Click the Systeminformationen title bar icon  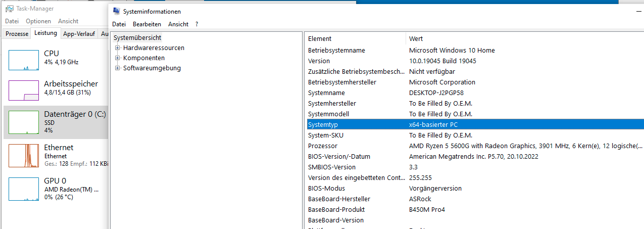(x=117, y=11)
